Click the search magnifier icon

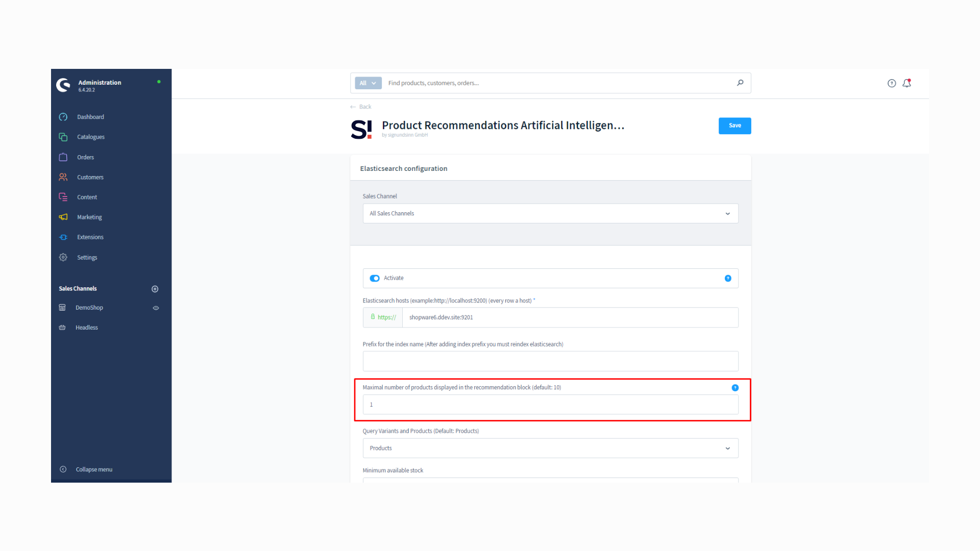click(740, 83)
